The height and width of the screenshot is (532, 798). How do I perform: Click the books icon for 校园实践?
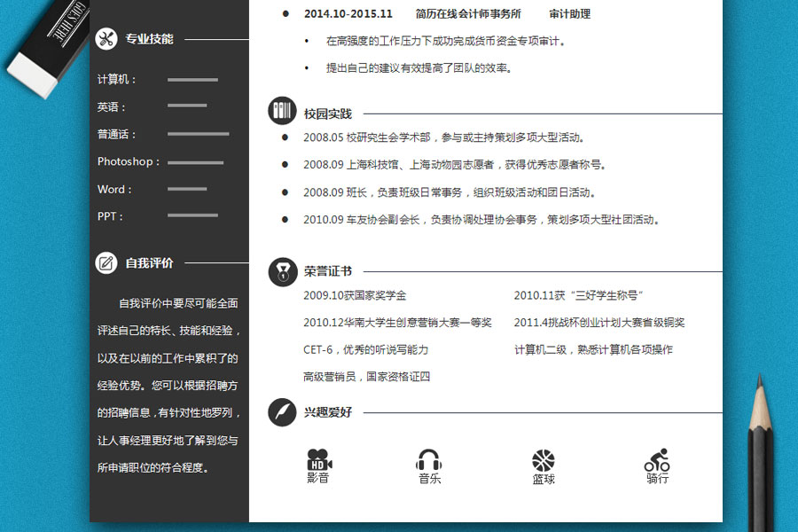(x=280, y=110)
